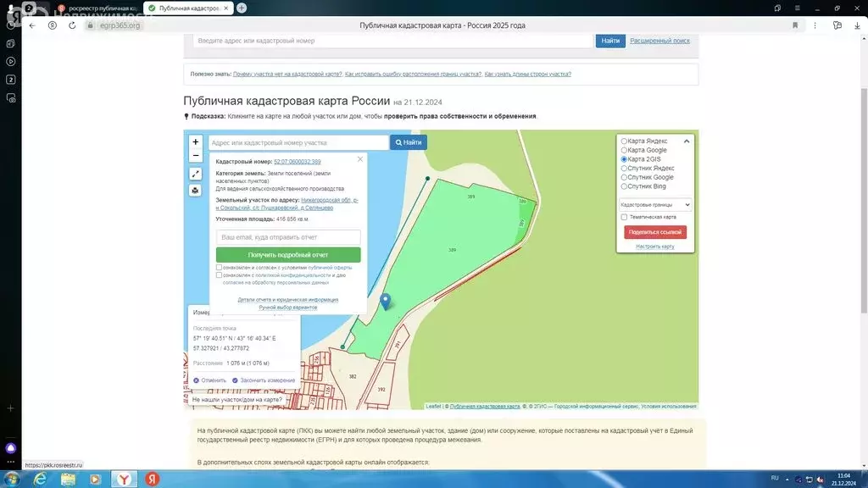The image size is (868, 488).
Task: Select the Спутник Bing base layer
Action: [x=624, y=186]
